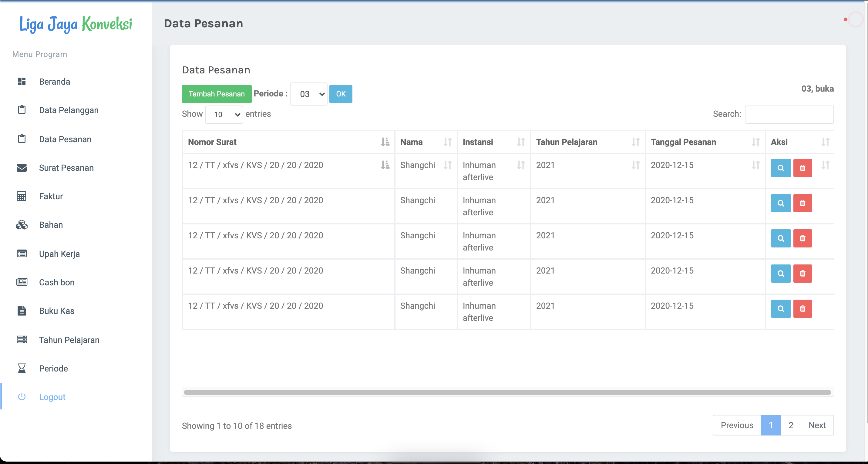Select the Logout menu label

pyautogui.click(x=52, y=397)
